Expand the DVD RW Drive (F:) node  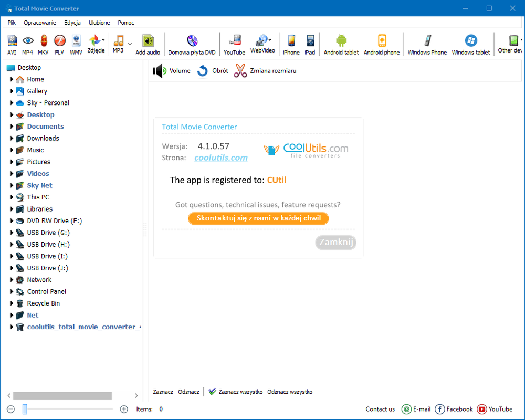pyautogui.click(x=12, y=220)
